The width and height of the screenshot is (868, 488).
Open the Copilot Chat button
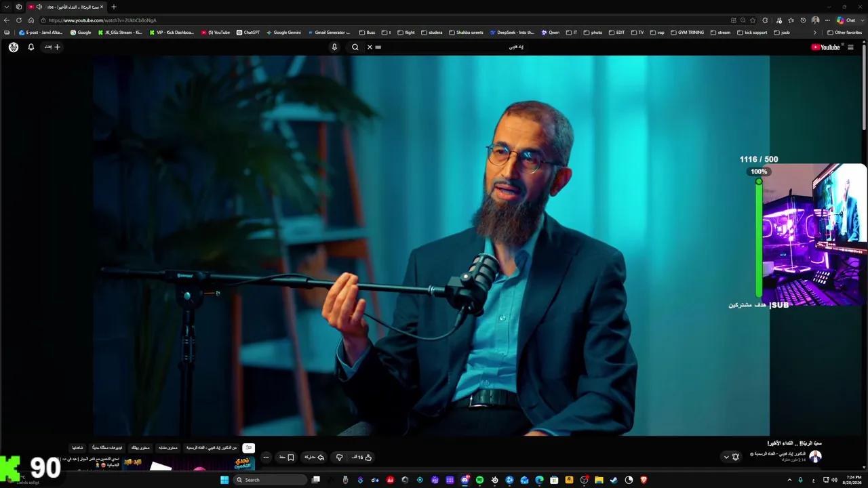(846, 20)
